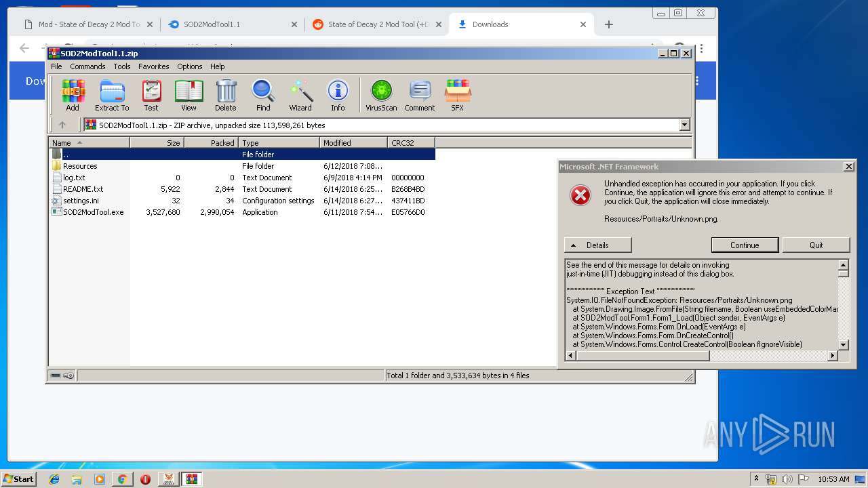
Task: Click WinRAR taskbar button
Action: 191,479
